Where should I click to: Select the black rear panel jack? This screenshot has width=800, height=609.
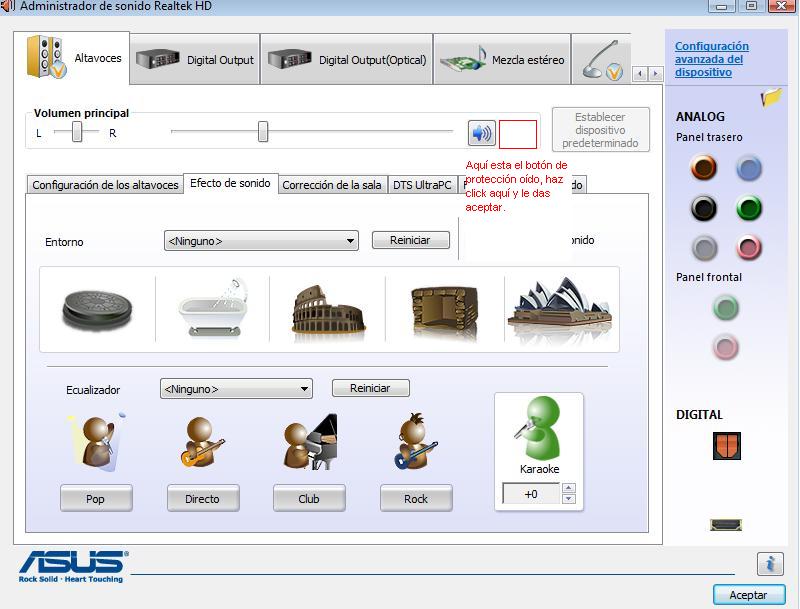[x=704, y=208]
